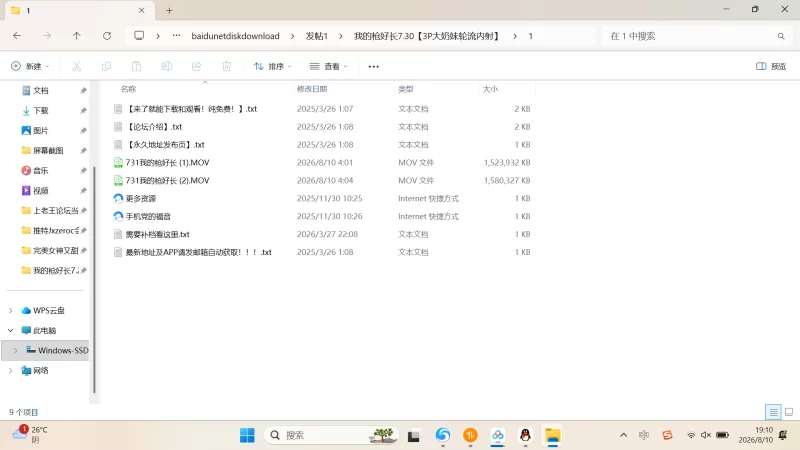Screen dimensions: 800x450
Task: Switch to details view in status bar
Action: pos(773,412)
